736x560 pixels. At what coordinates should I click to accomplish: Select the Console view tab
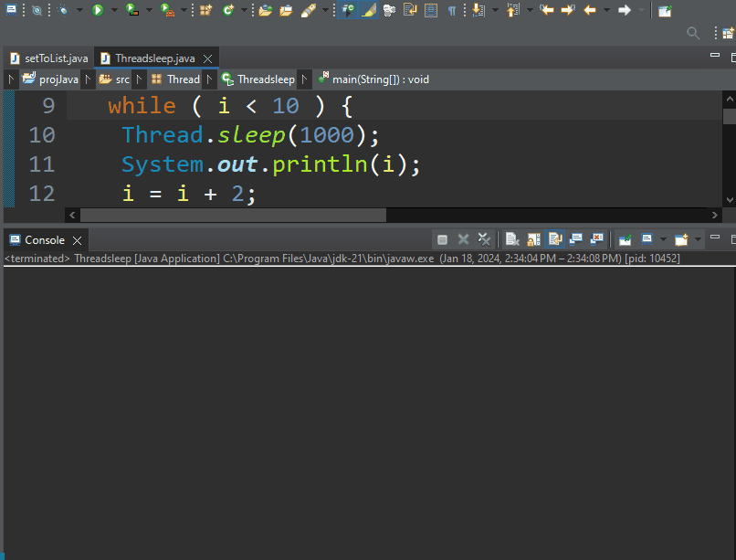point(44,240)
